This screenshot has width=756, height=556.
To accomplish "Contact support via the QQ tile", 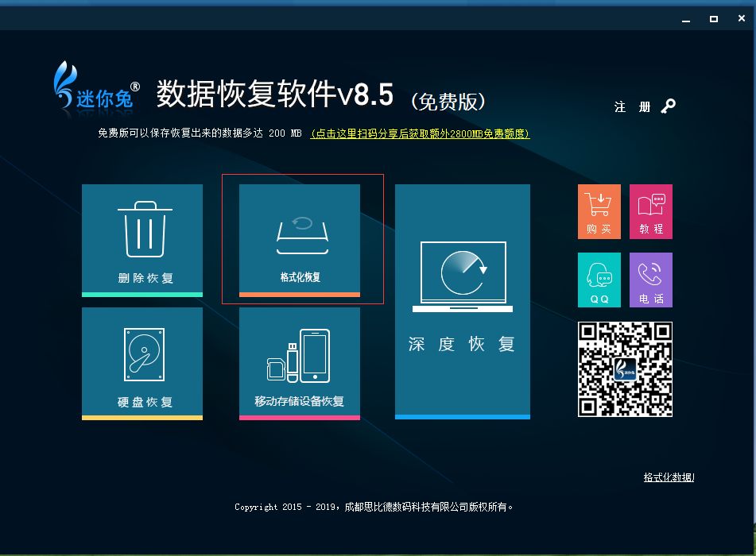I will [599, 280].
